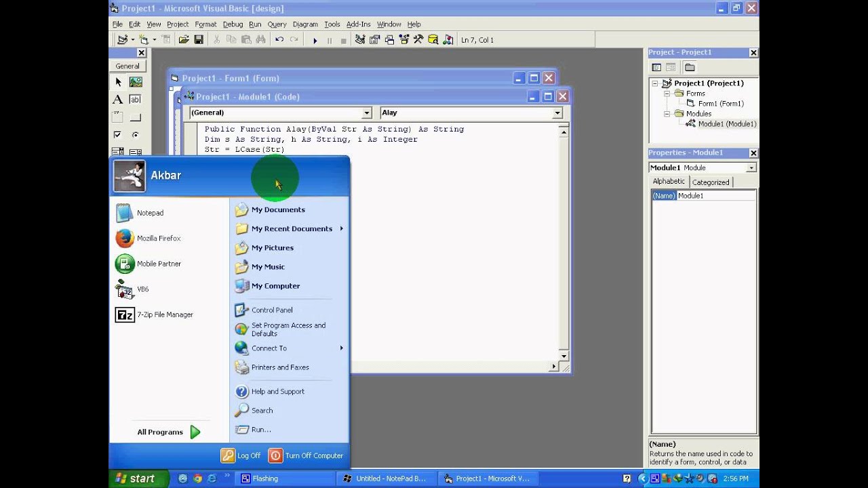Select the Label control tool
Screen dimensions: 868x488
point(118,100)
